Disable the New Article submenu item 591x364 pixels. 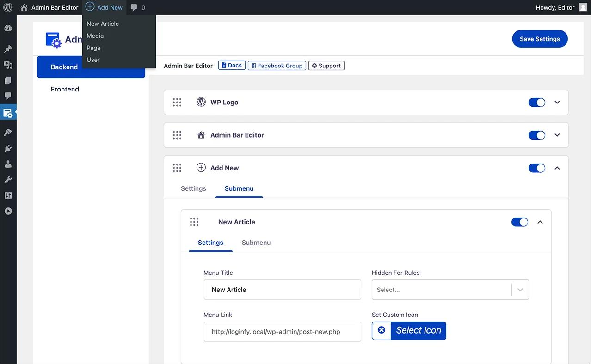pos(519,222)
